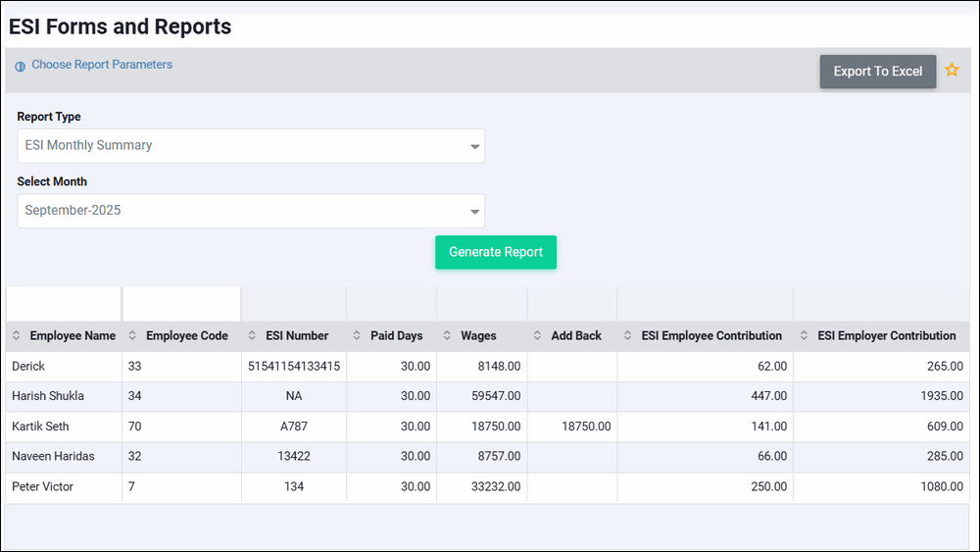The width and height of the screenshot is (980, 552).
Task: Open the Report Type dropdown
Action: [251, 146]
